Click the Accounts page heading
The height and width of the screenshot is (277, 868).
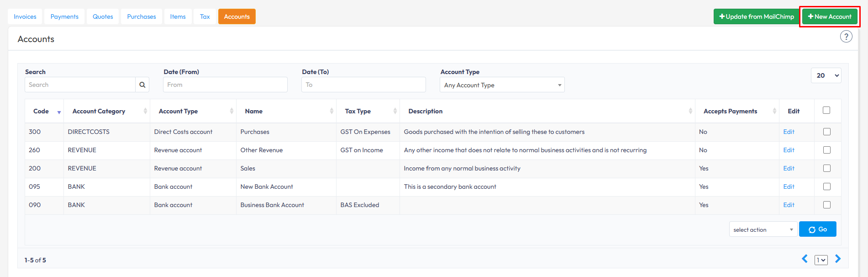point(36,39)
